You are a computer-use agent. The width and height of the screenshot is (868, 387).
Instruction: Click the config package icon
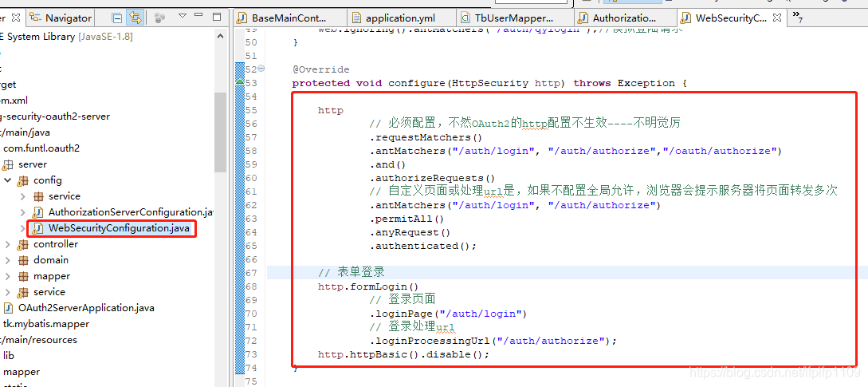coord(22,181)
